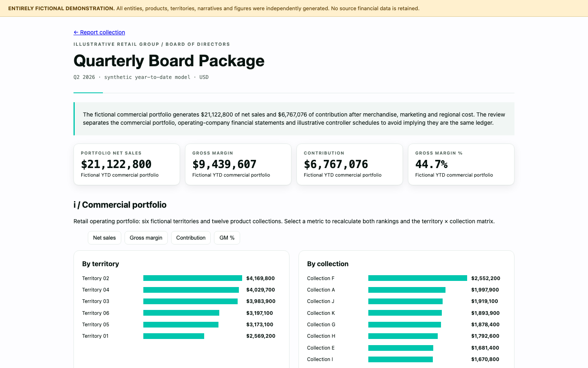Select the Collection A label
The image size is (588, 368).
tap(321, 290)
